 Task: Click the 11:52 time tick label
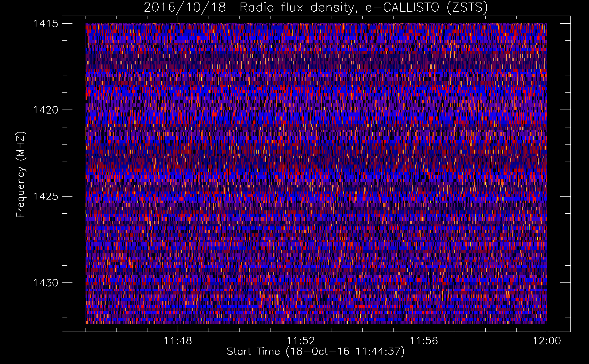pyautogui.click(x=301, y=341)
